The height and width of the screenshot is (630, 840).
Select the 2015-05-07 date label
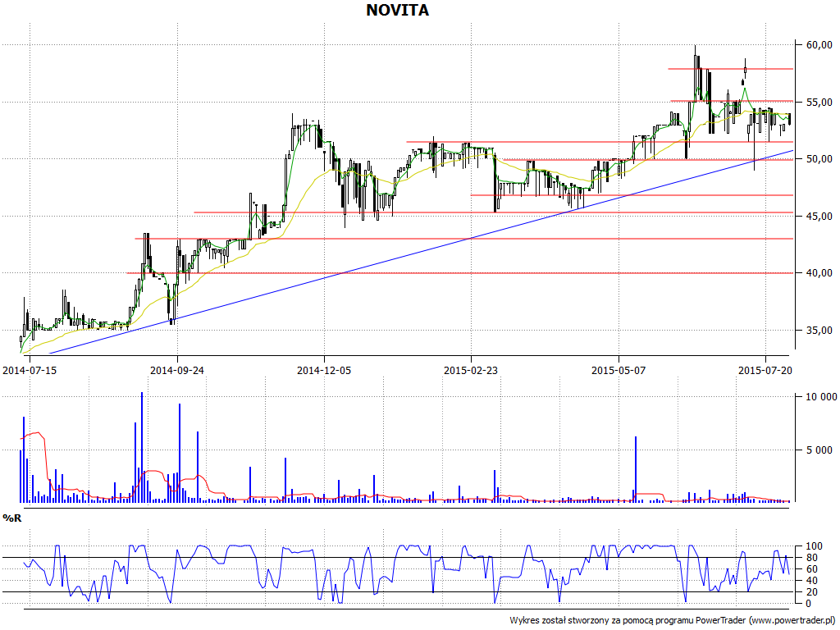pyautogui.click(x=619, y=370)
